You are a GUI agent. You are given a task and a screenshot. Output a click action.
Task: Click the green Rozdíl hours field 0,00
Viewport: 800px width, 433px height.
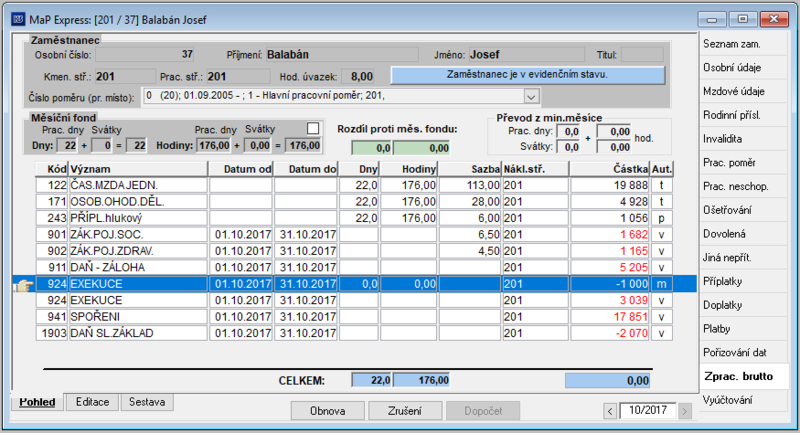coord(421,148)
